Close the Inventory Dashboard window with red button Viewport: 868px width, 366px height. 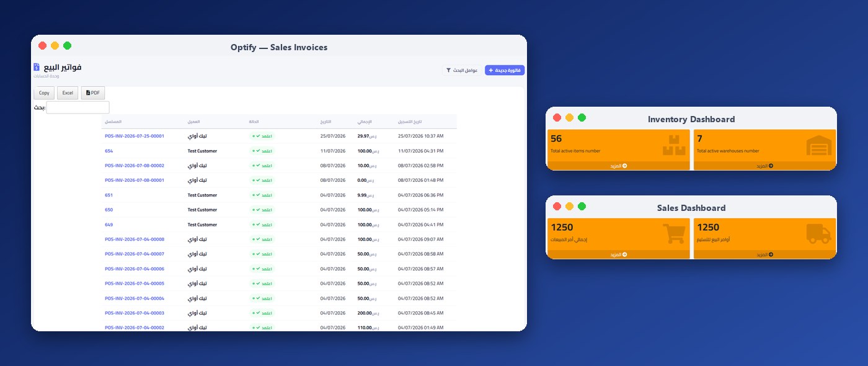point(557,118)
